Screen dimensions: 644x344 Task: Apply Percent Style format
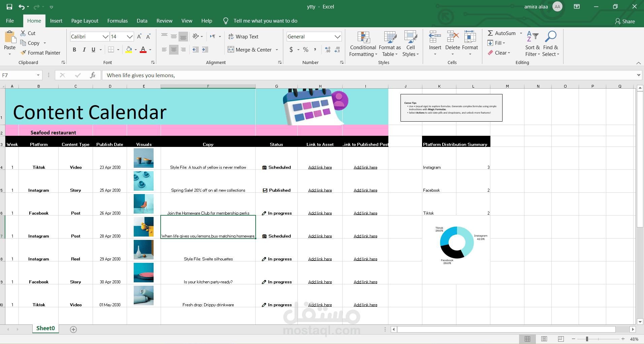click(306, 50)
